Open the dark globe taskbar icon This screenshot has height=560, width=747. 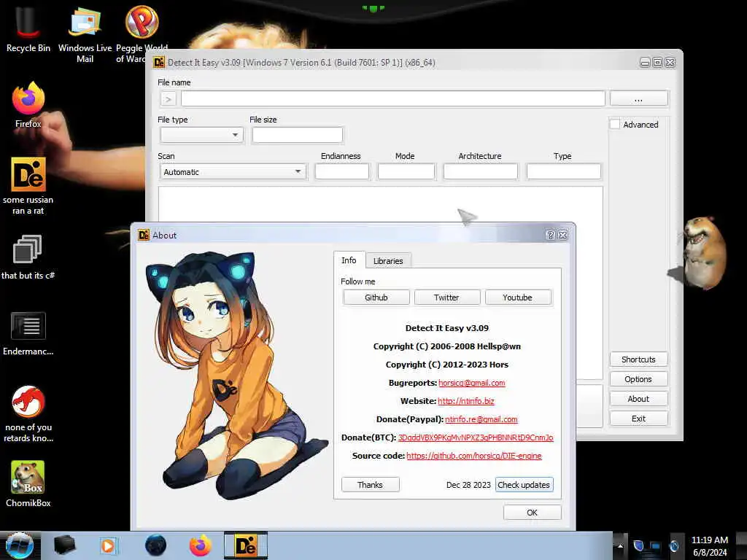coord(155,545)
